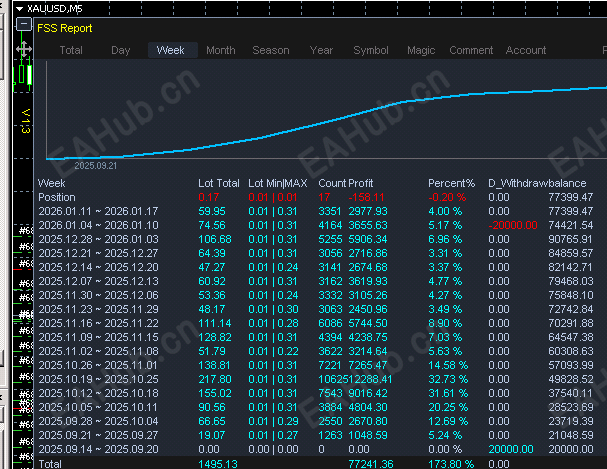The image size is (607, 469).
Task: Select week row 2025.12.07 ~ 2025.12.13
Action: click(x=98, y=281)
